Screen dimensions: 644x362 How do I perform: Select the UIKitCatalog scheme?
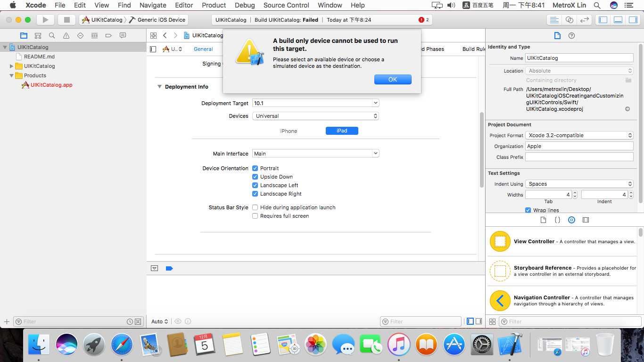[x=102, y=20]
